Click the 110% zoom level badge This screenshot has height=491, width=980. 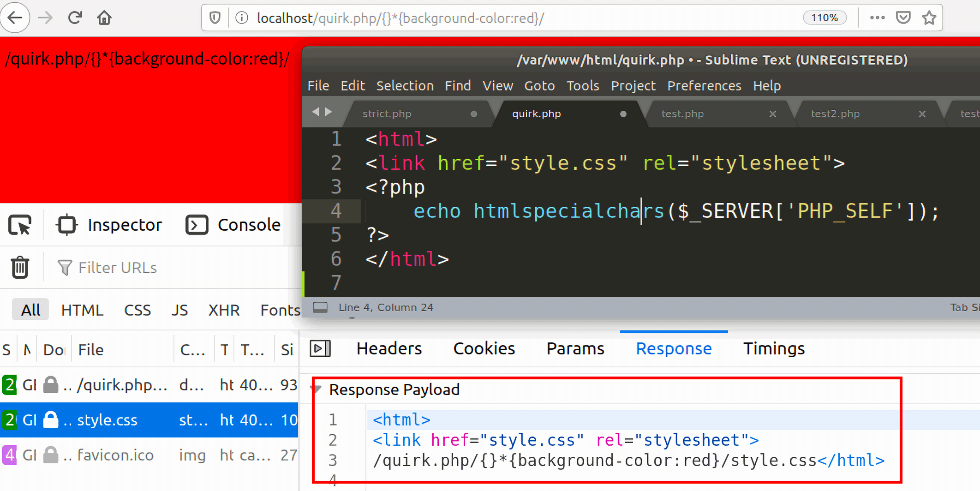[825, 18]
